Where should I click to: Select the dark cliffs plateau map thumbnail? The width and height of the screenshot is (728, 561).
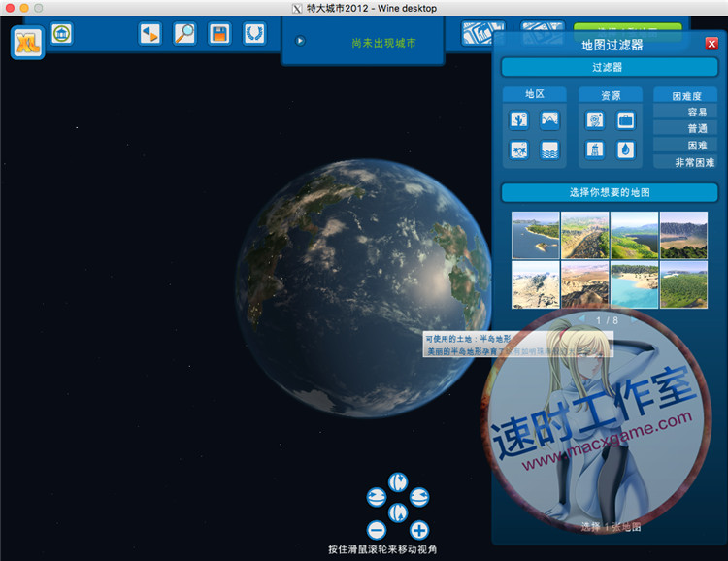[683, 235]
